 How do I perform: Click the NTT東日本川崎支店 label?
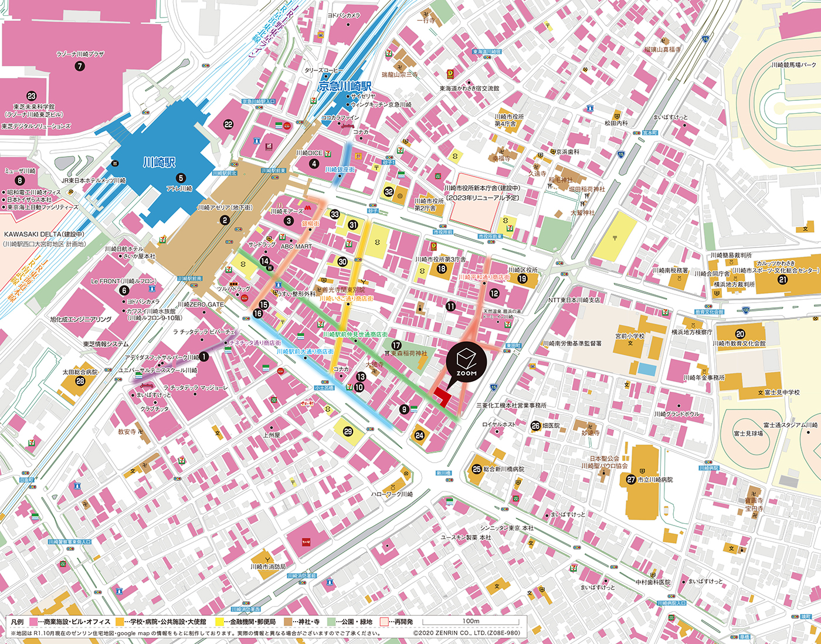point(574,300)
